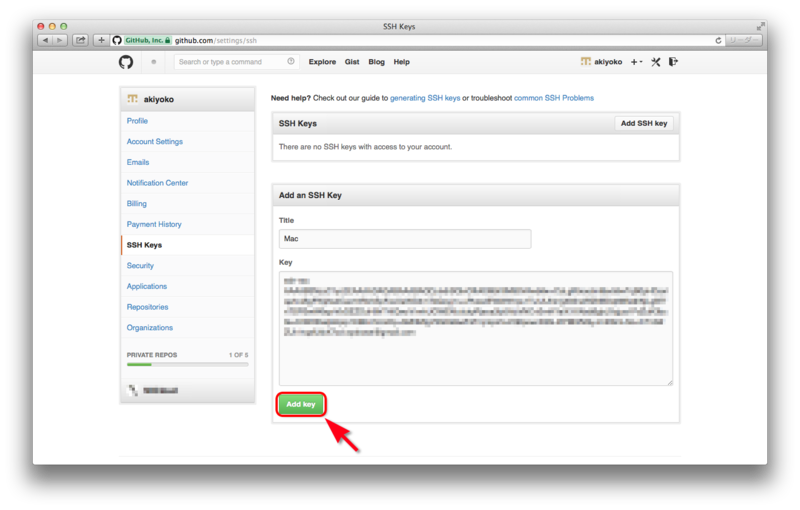Click the GitHub, Inc. secure certificate badge
The height and width of the screenshot is (510, 800).
147,40
